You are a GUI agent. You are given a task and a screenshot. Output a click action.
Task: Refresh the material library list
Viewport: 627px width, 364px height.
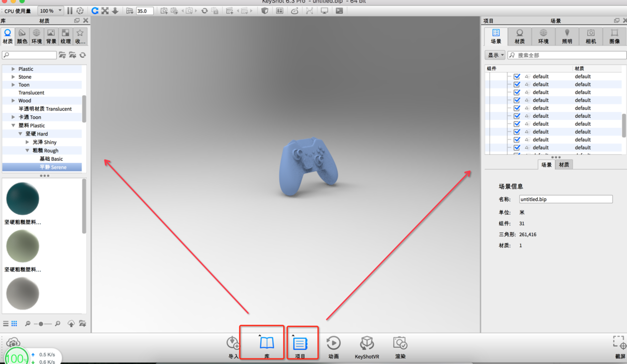(x=82, y=55)
